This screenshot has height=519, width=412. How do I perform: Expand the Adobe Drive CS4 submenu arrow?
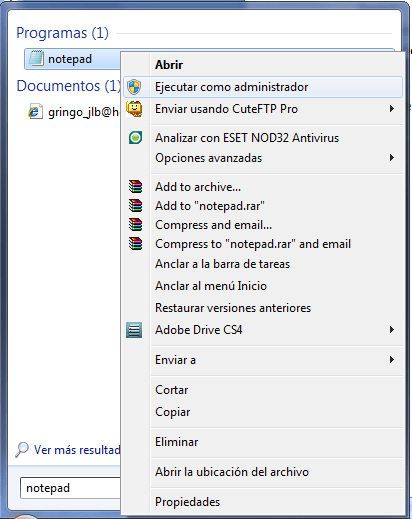click(392, 330)
